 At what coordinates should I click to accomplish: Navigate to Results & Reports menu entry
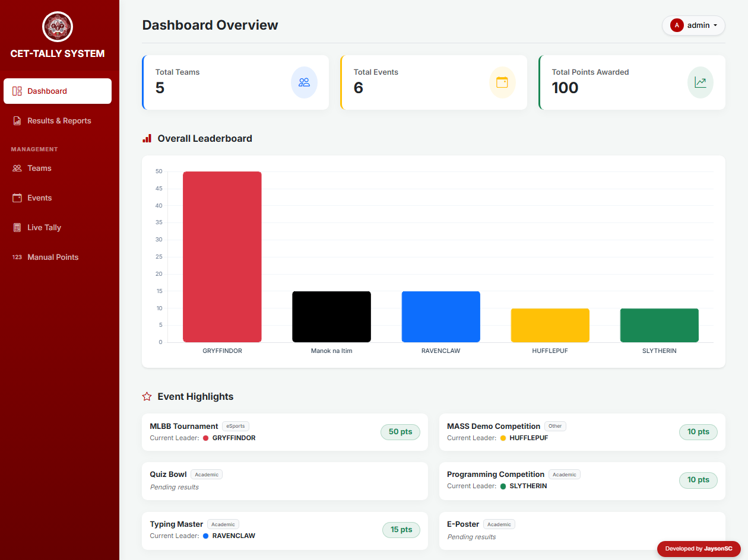pyautogui.click(x=59, y=120)
